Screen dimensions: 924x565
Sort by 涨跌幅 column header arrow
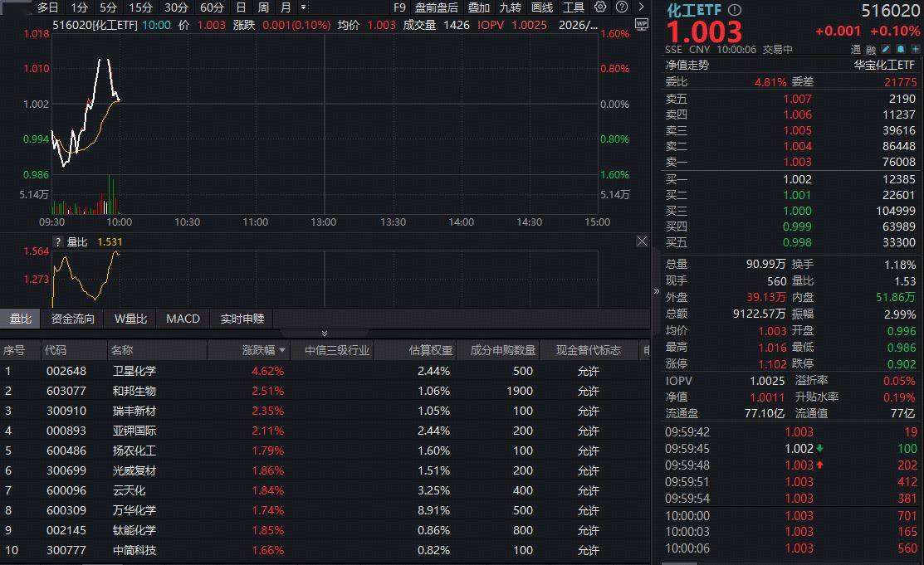282,351
